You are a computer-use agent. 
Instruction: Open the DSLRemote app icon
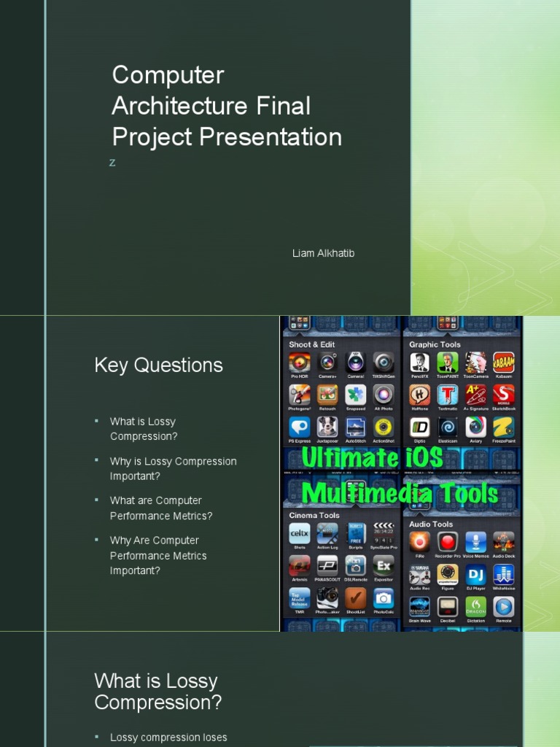(355, 565)
